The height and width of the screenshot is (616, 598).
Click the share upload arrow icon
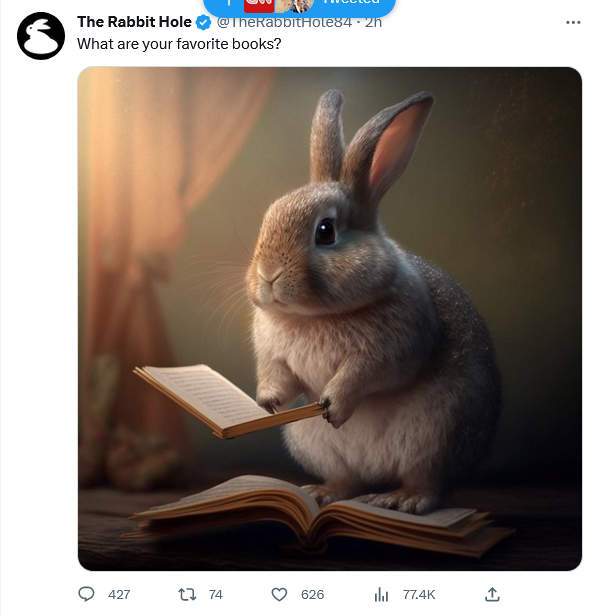[x=492, y=594]
